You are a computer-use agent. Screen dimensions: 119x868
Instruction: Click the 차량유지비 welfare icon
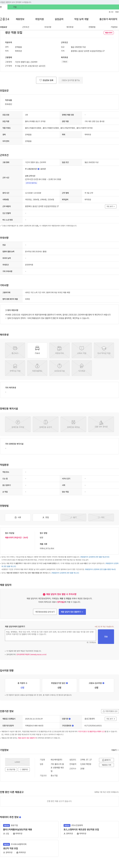tap(59, 350)
